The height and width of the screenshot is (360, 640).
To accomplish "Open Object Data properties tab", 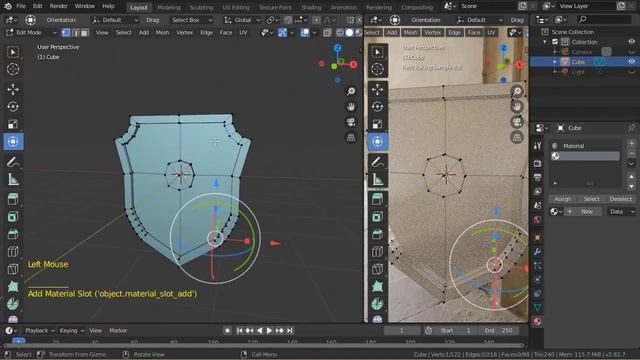I will pos(538,308).
